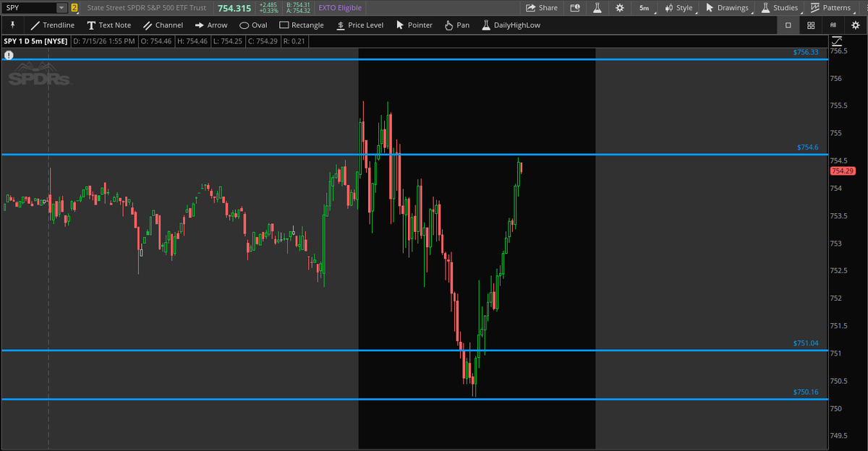Pick the Rectangle drawing tool
Screen dimensions: 868x451
(302, 25)
